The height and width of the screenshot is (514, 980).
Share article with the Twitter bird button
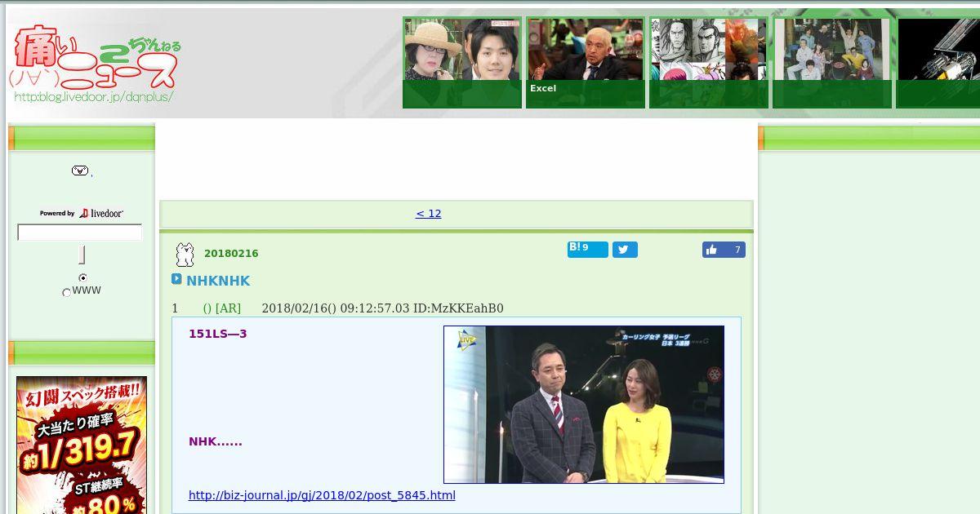[625, 250]
